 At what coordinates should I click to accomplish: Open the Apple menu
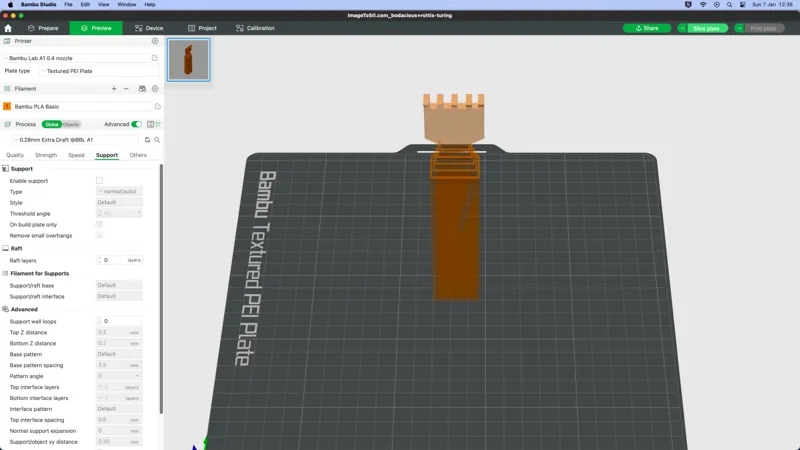pos(10,5)
